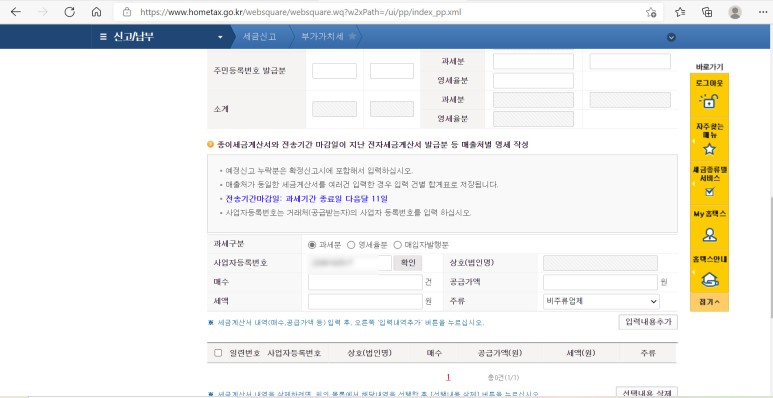The width and height of the screenshot is (773, 398).
Task: Click pagination page number 1
Action: [x=448, y=377]
